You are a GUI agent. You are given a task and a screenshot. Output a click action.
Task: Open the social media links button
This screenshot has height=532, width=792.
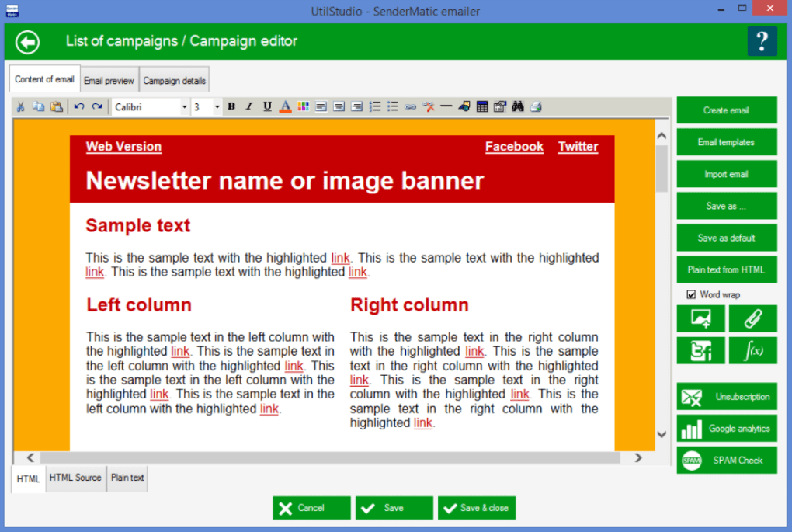point(700,350)
